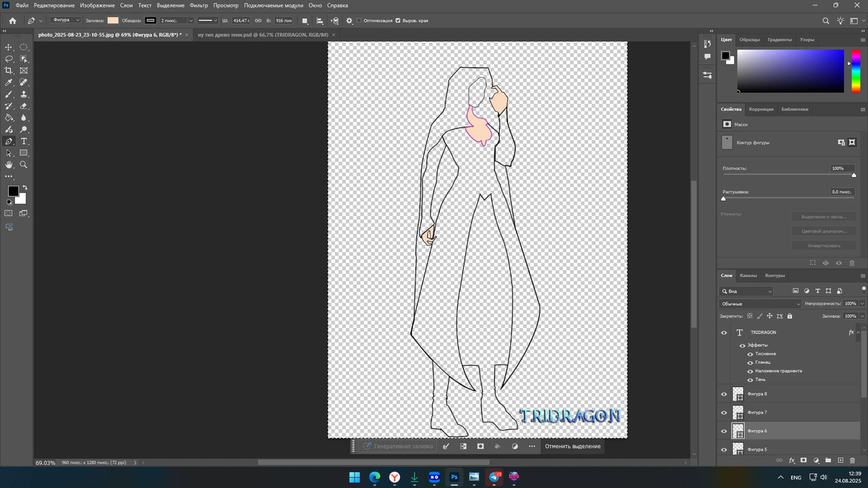Hide the Фигура 8 layer
This screenshot has height=488, width=868.
click(x=724, y=394)
